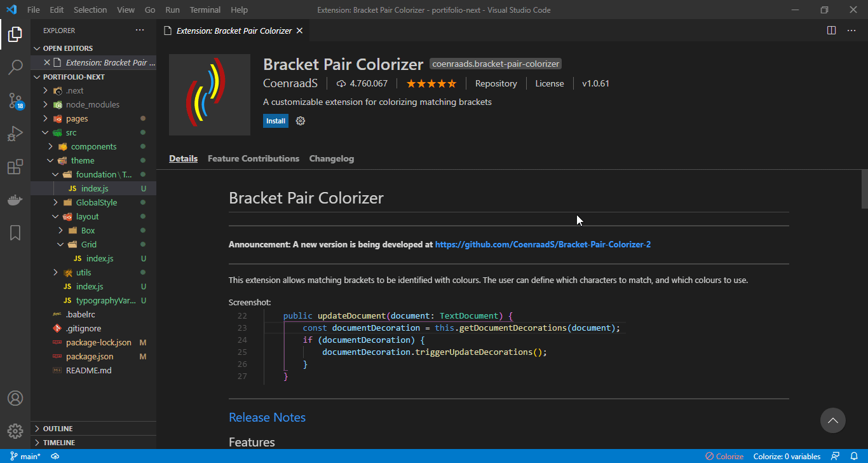868x463 pixels.
Task: Click 'Colorize: 0 variables' status entry
Action: (787, 457)
